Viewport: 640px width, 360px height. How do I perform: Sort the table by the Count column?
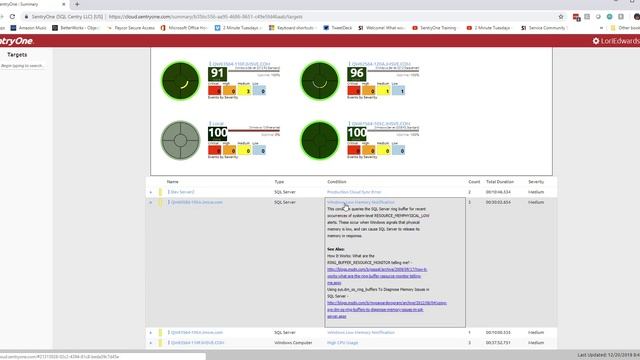[474, 182]
